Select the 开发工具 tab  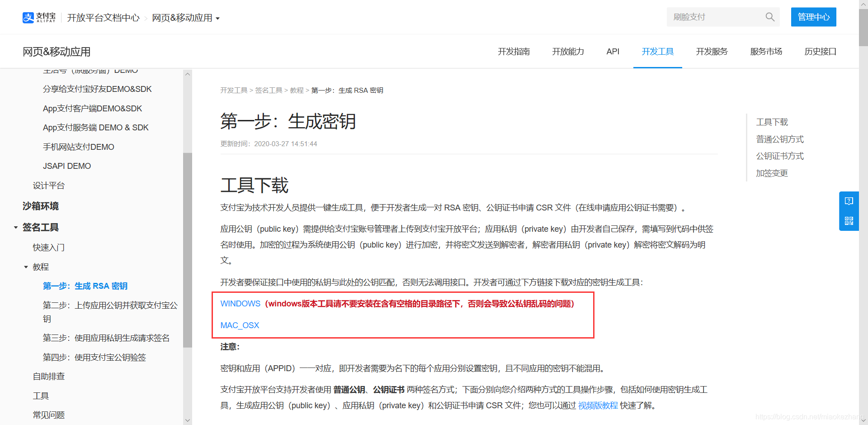click(x=657, y=52)
